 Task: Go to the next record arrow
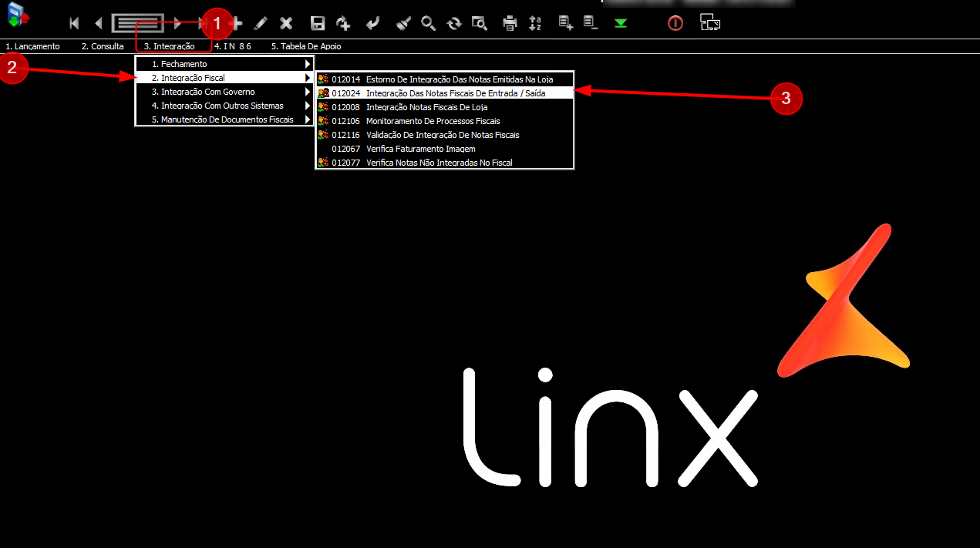(x=178, y=23)
